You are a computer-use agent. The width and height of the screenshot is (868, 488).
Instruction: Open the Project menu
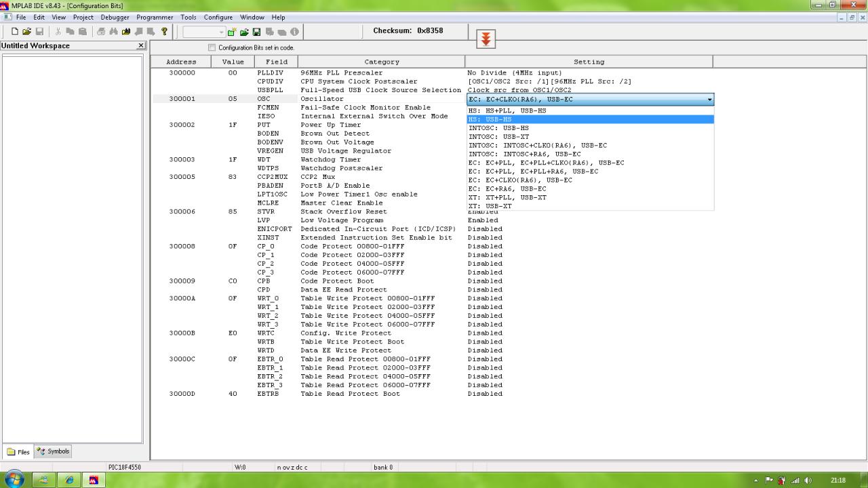[x=83, y=17]
